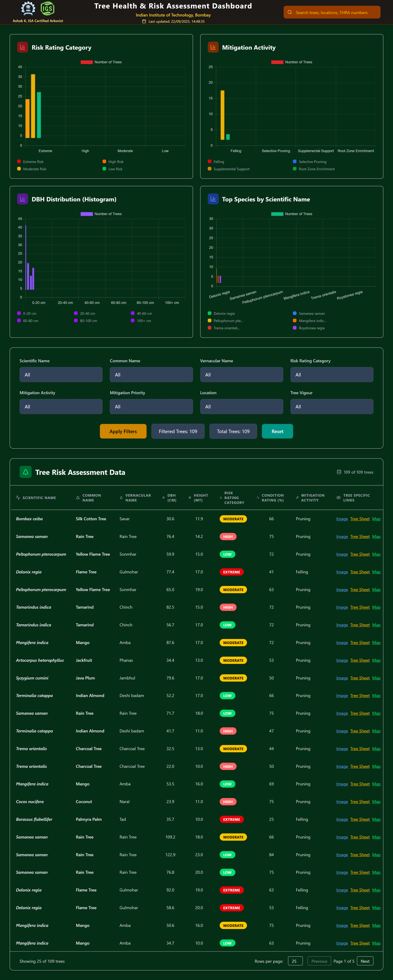Toggle High Risk legend item
Screen dimensions: 393x980
click(x=113, y=162)
